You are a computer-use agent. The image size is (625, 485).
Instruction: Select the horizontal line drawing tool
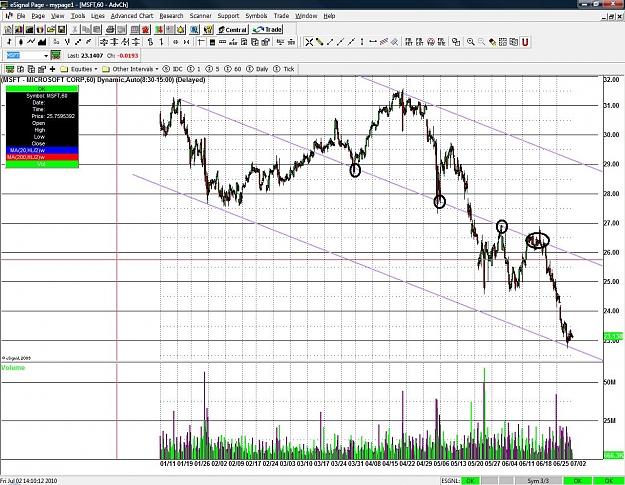(373, 42)
